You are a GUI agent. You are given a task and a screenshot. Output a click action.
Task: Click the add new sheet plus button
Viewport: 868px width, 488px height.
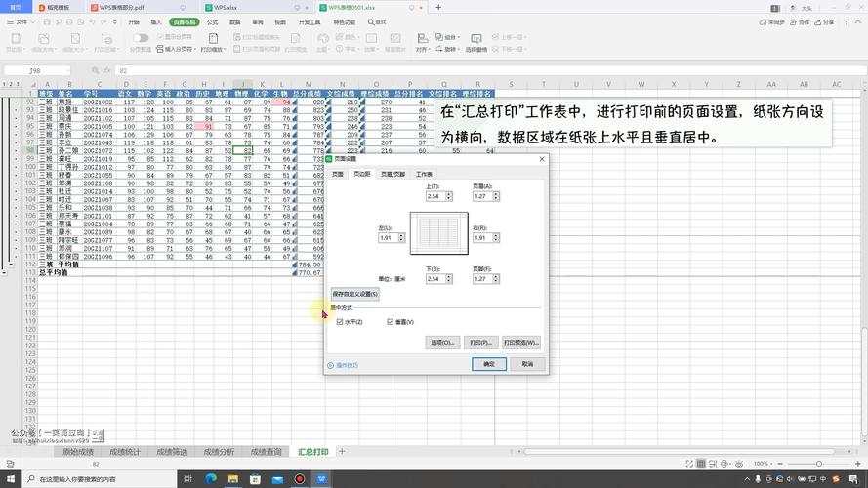342,452
